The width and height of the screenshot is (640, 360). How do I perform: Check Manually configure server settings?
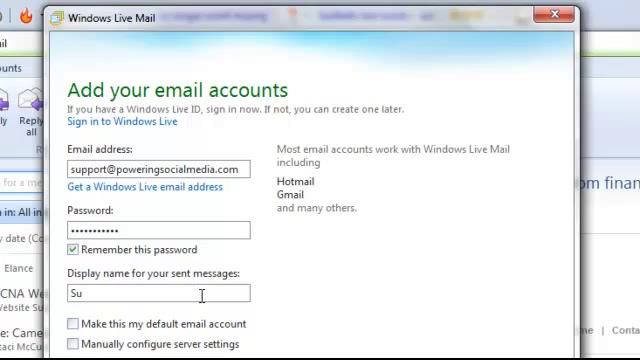(73, 344)
